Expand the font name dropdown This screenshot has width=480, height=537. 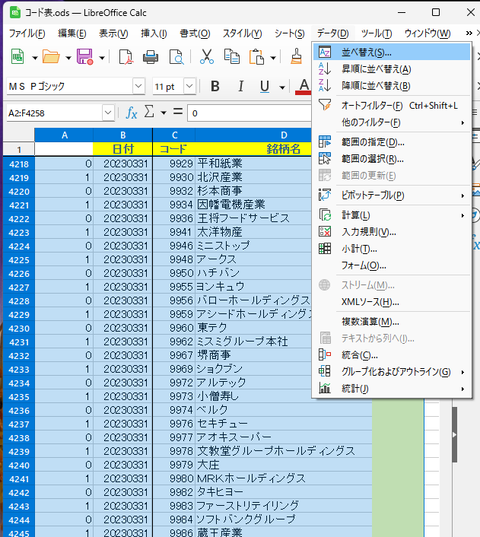[x=138, y=86]
